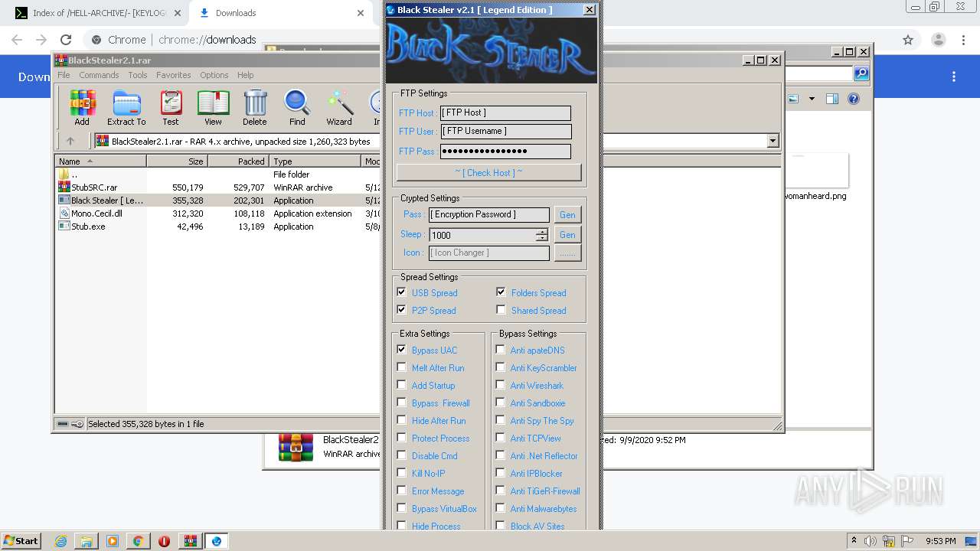980x551 pixels.
Task: Open Windows Media Player taskbar icon
Action: (113, 541)
